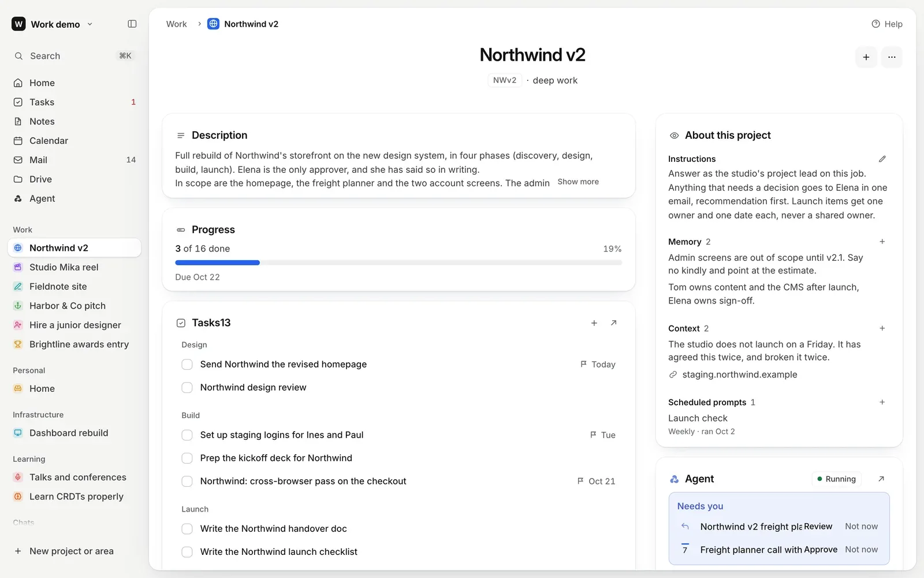Image resolution: width=924 pixels, height=578 pixels.
Task: Open Dashboard rebuild project
Action: (74, 433)
